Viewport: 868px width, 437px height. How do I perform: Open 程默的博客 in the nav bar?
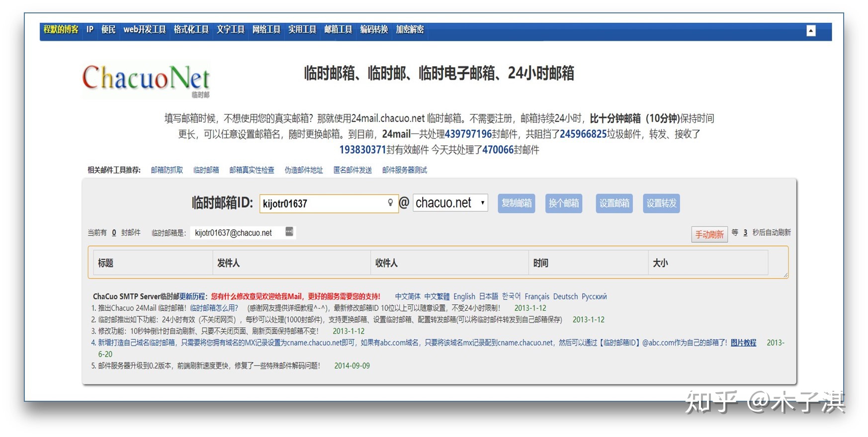(61, 29)
